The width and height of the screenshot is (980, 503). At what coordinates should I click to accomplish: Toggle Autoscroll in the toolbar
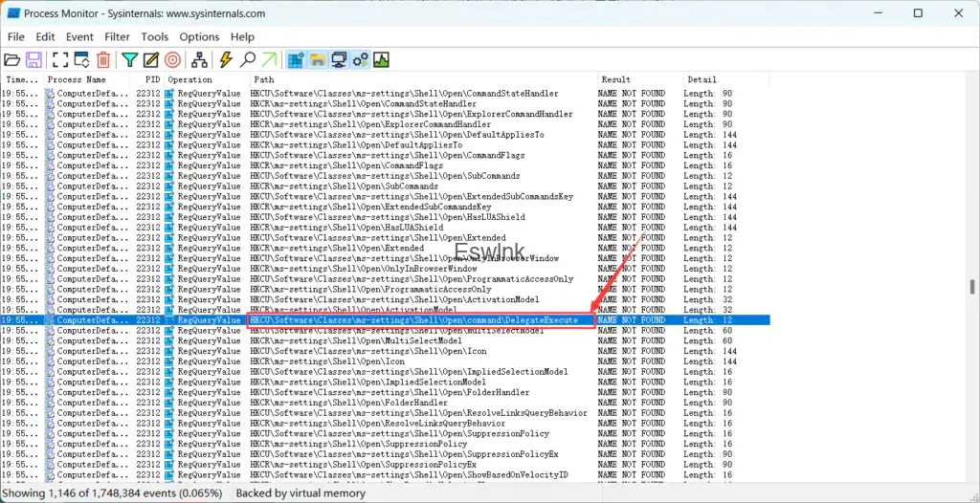[81, 60]
